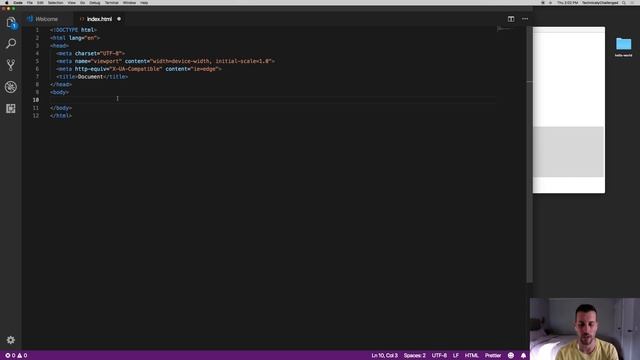Click the meta http-equiv line
This screenshot has width=640, height=360.
pos(139,69)
